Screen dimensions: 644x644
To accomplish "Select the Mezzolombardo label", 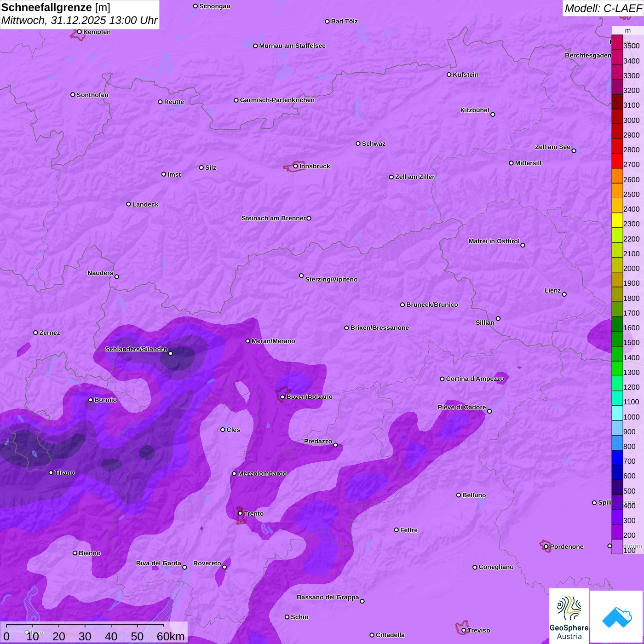I will [262, 473].
